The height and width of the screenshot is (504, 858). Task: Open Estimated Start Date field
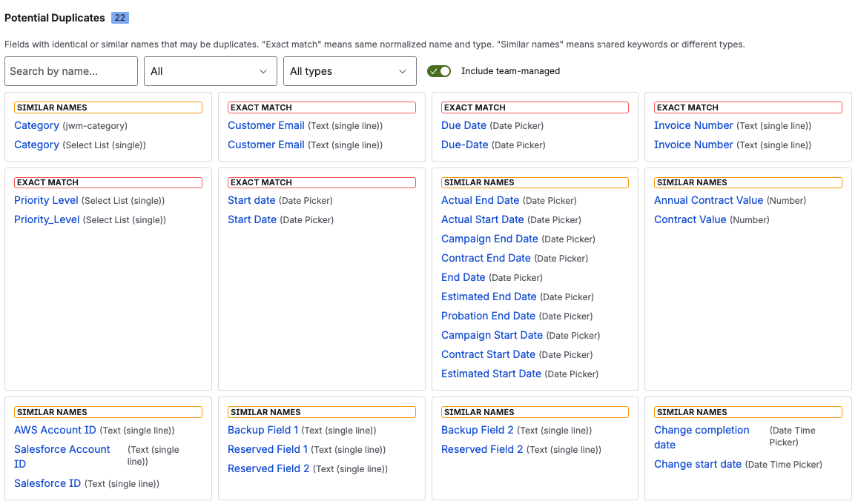pos(491,374)
